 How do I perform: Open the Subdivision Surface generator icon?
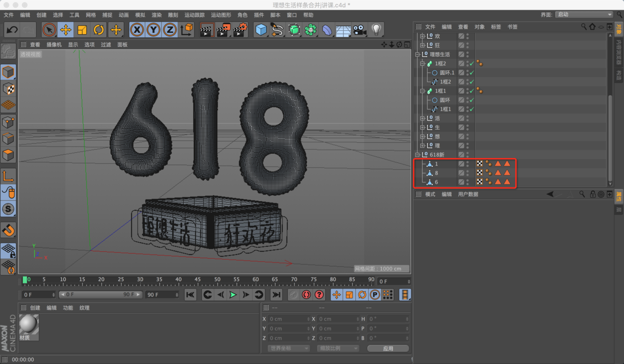(x=294, y=30)
